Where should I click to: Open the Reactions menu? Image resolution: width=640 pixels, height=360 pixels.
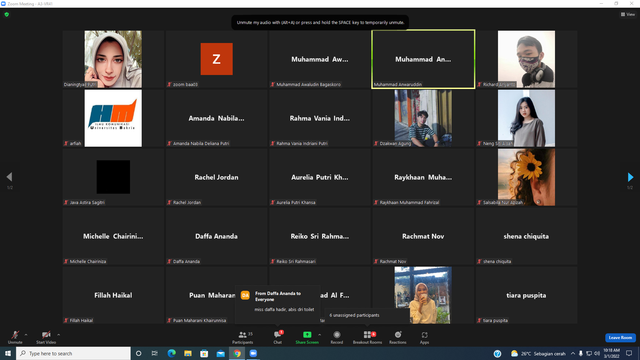pyautogui.click(x=398, y=337)
